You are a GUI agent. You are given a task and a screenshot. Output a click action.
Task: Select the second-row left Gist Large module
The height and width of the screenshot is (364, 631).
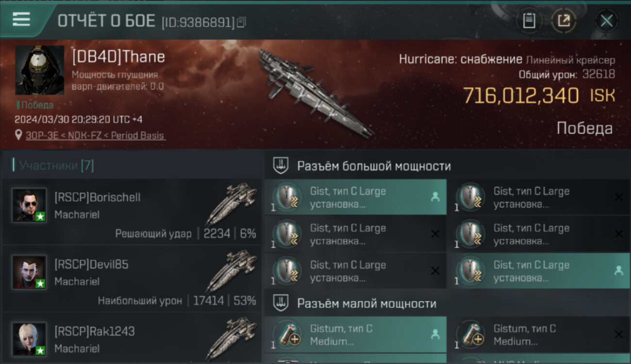point(355,234)
